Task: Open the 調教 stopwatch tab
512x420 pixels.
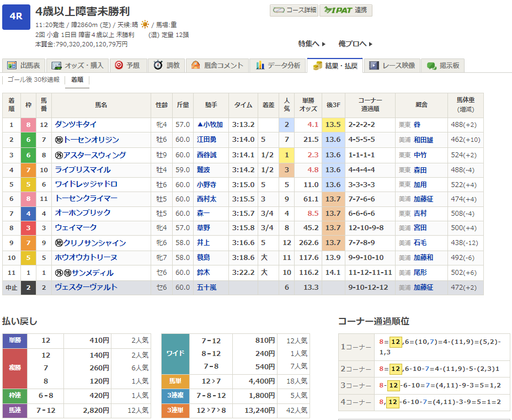Action: 167,65
